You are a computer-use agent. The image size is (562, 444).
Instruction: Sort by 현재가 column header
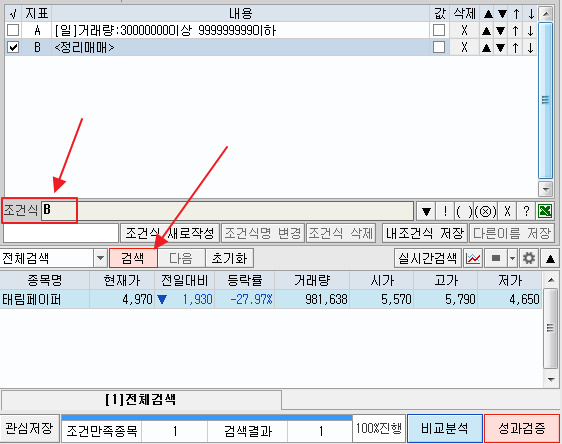[122, 280]
